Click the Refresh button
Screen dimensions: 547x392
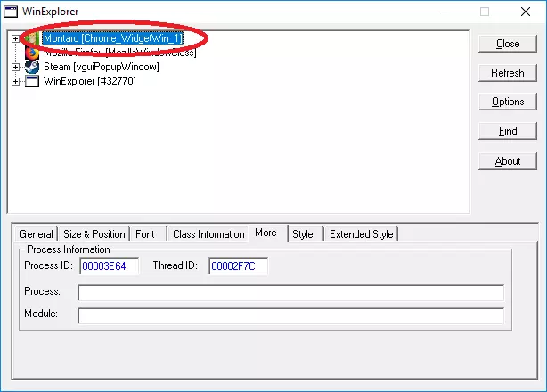(508, 73)
